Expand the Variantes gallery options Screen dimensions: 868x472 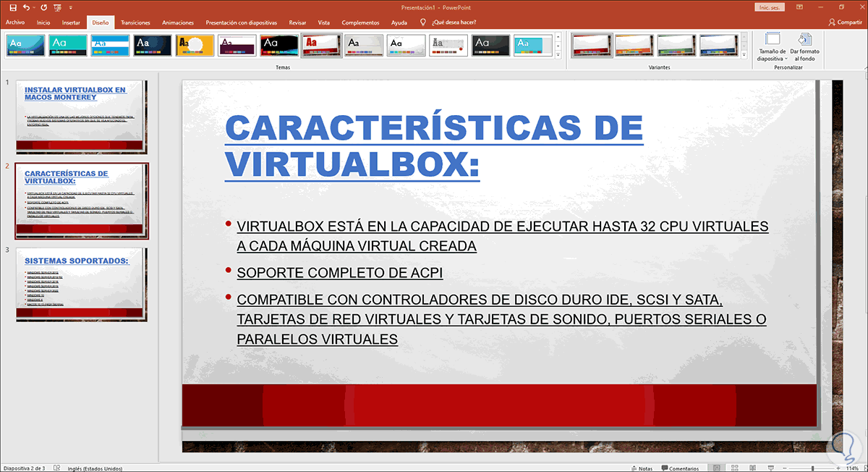744,54
